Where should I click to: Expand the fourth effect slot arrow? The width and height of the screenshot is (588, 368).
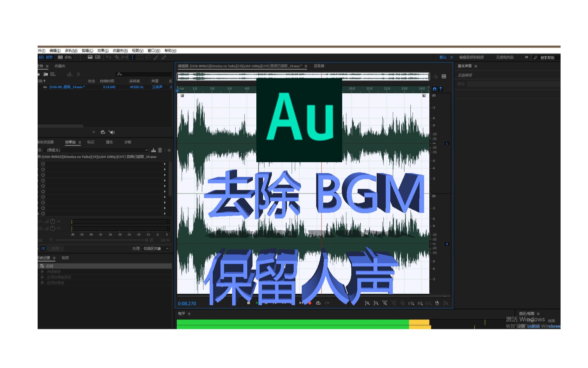pos(165,180)
